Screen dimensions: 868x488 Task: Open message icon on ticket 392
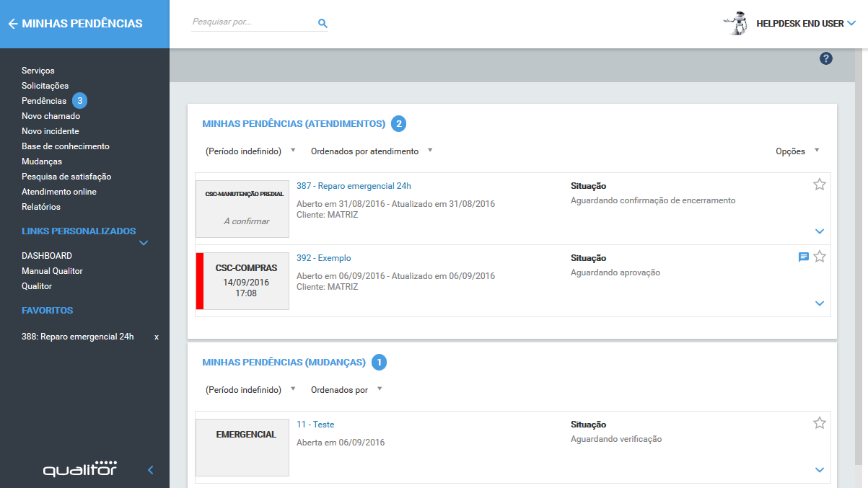803,257
